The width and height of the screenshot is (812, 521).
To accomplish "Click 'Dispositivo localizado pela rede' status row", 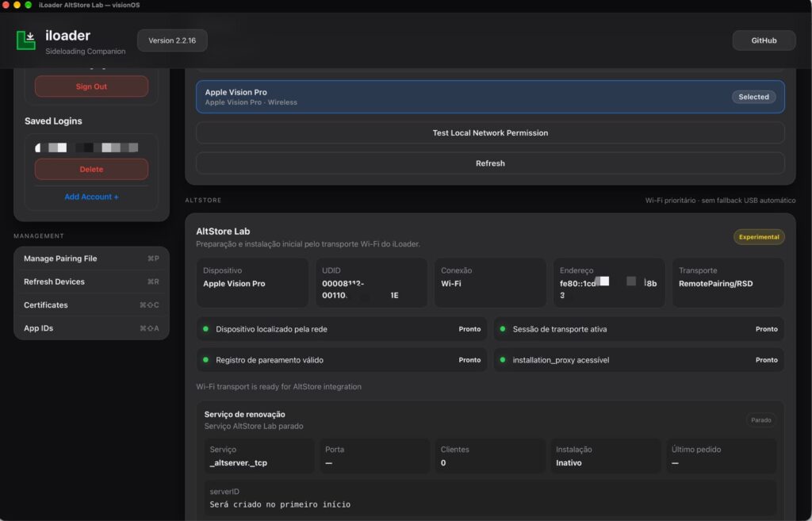I will (x=341, y=329).
